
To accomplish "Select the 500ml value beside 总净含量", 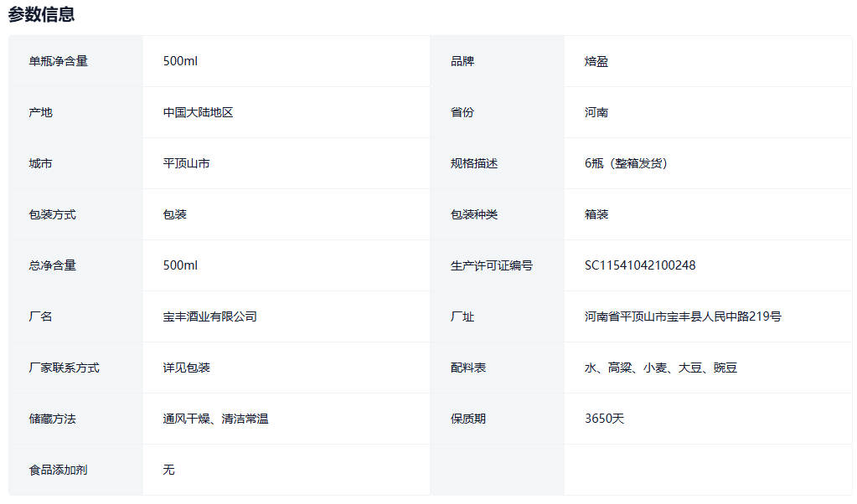I will click(180, 265).
